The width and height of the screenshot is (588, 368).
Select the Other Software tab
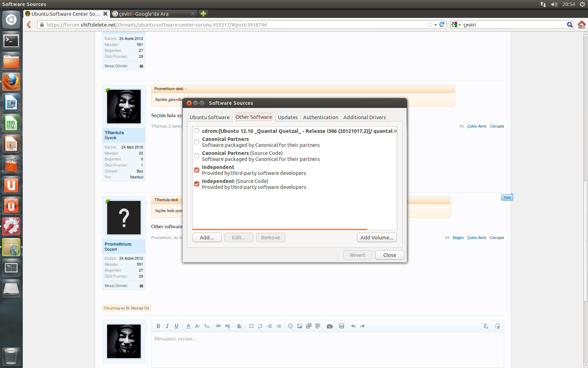254,117
